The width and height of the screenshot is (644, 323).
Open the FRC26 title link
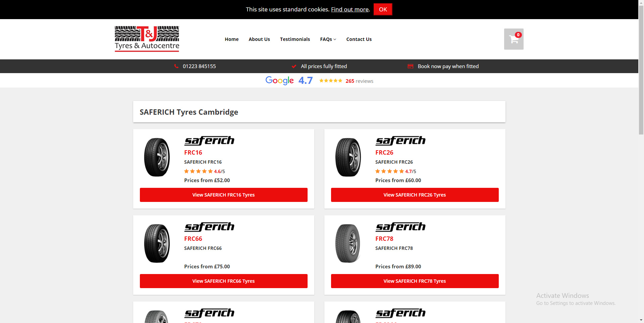point(384,153)
